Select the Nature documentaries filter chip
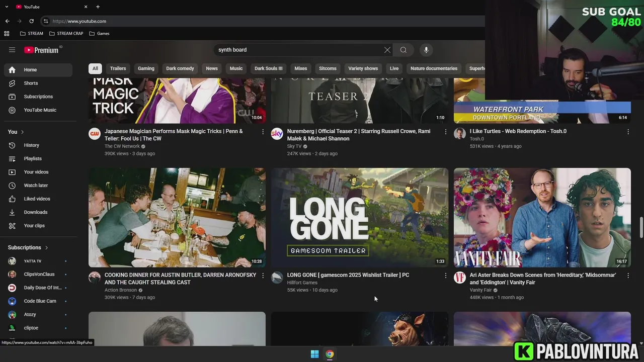The height and width of the screenshot is (362, 644). 434,68
